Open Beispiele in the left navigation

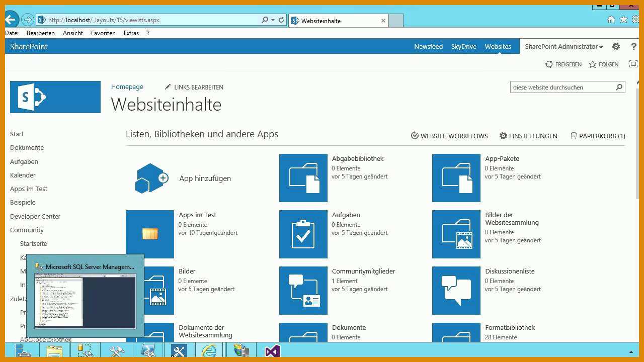click(23, 202)
